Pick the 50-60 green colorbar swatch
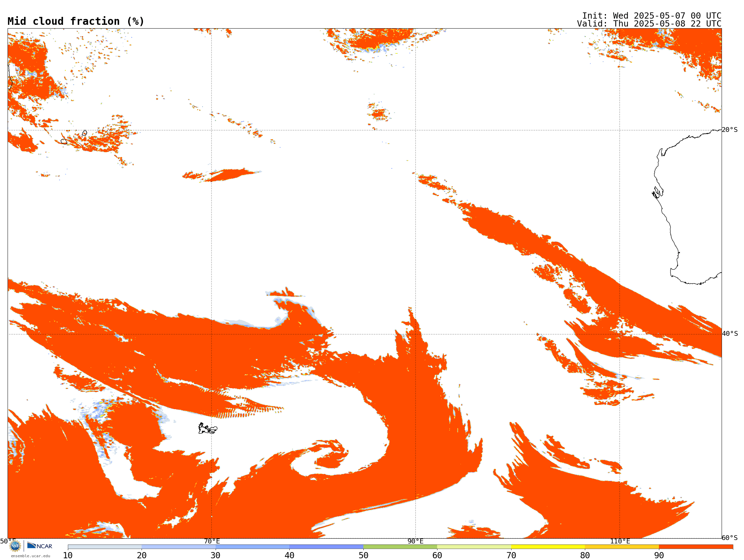The width and height of the screenshot is (744, 560). pos(400,547)
